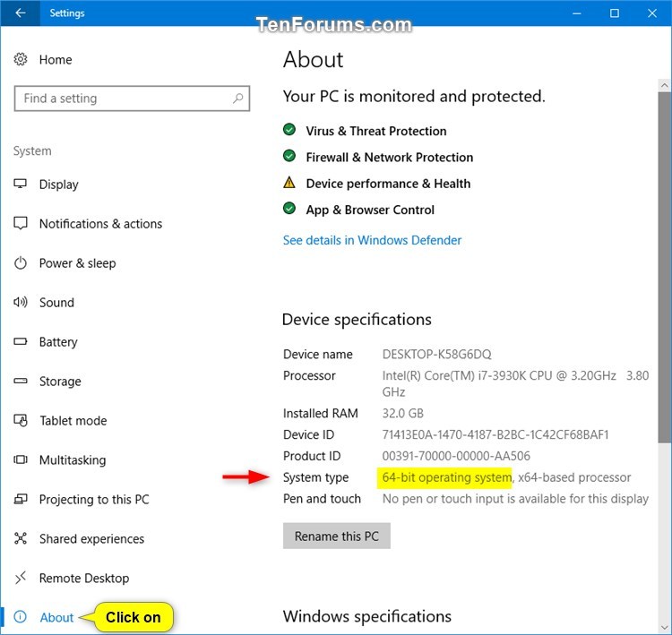The image size is (672, 635).
Task: Click green check beside Virus & Threat Protection
Action: pyautogui.click(x=289, y=129)
